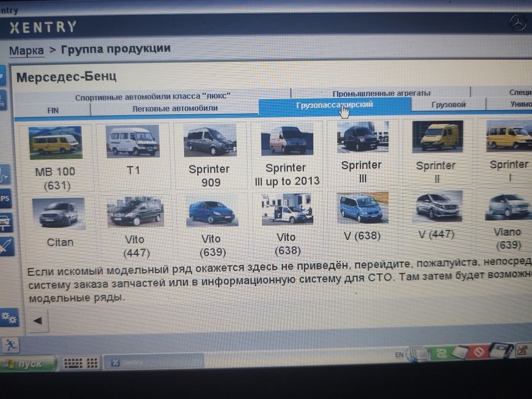Click the running man exit icon
This screenshot has height=399, width=532.
click(11, 346)
